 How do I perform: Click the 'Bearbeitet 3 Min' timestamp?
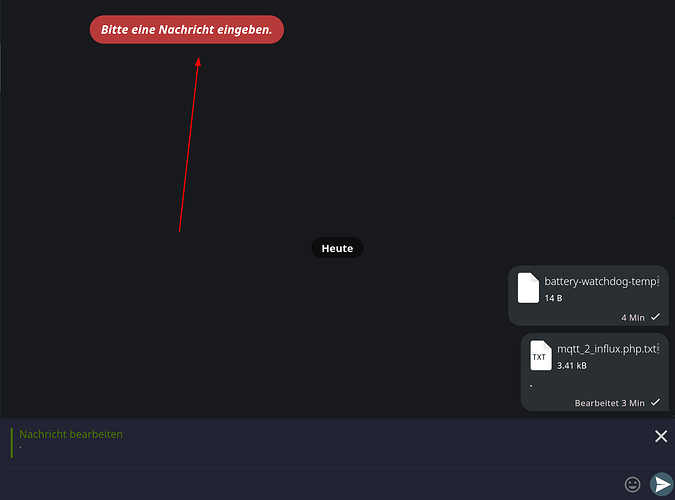[609, 402]
